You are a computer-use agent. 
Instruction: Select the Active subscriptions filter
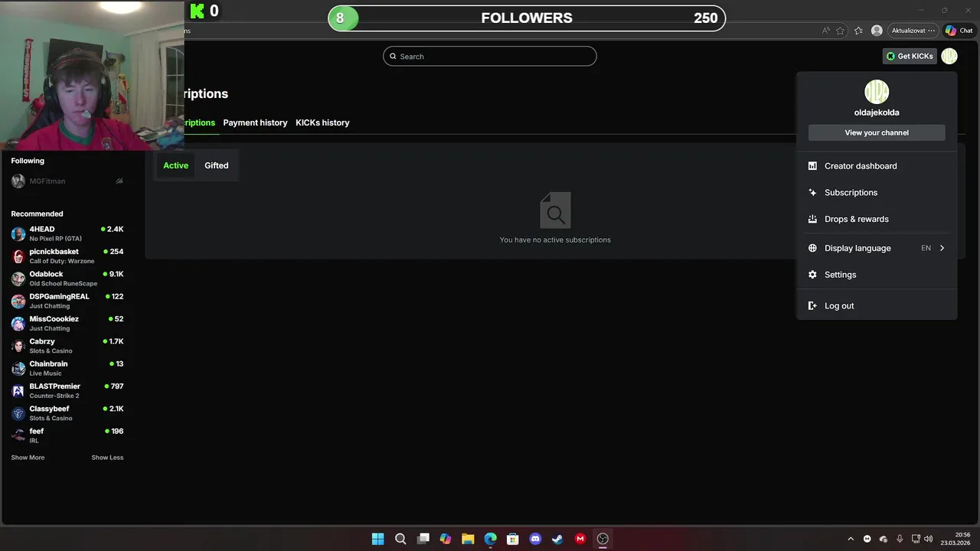[175, 165]
